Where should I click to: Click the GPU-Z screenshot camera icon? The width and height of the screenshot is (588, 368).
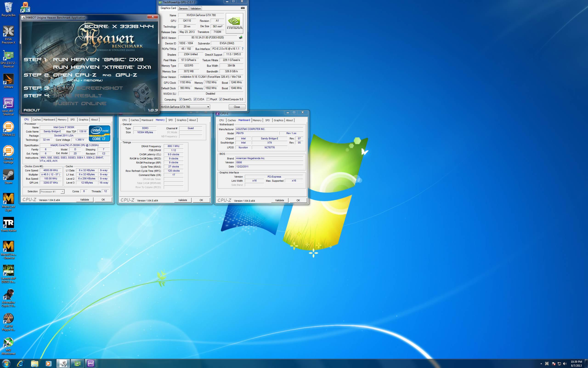point(243,8)
